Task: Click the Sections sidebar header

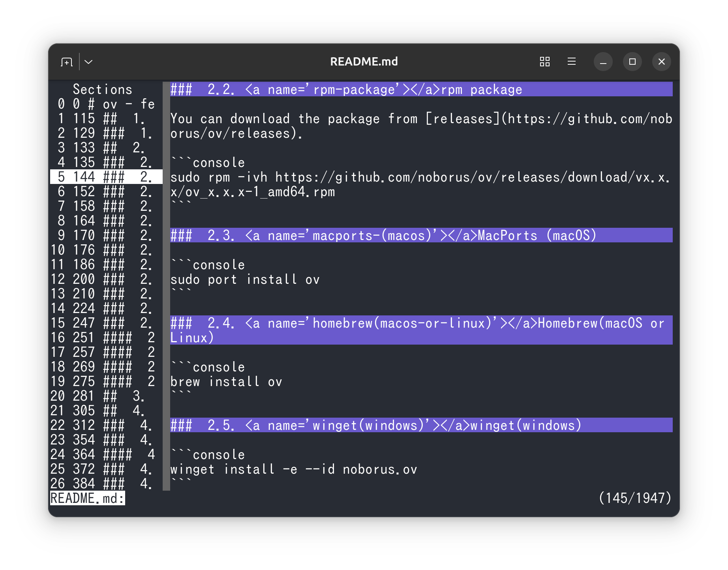Action: tap(103, 89)
